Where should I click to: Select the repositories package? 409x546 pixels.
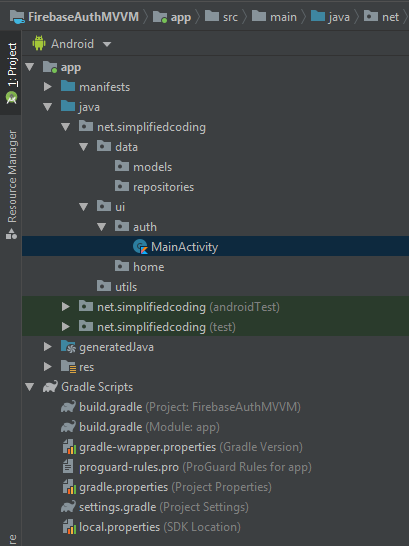tap(164, 187)
